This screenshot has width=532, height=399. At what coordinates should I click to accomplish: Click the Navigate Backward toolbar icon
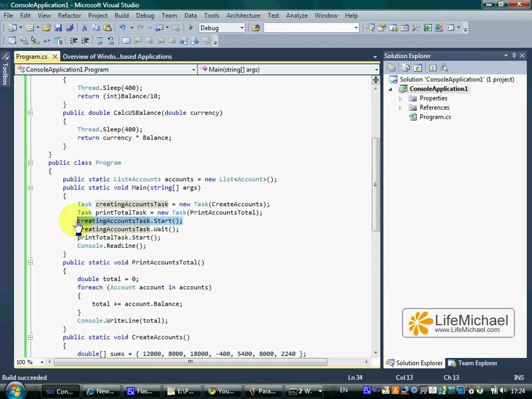[x=159, y=28]
